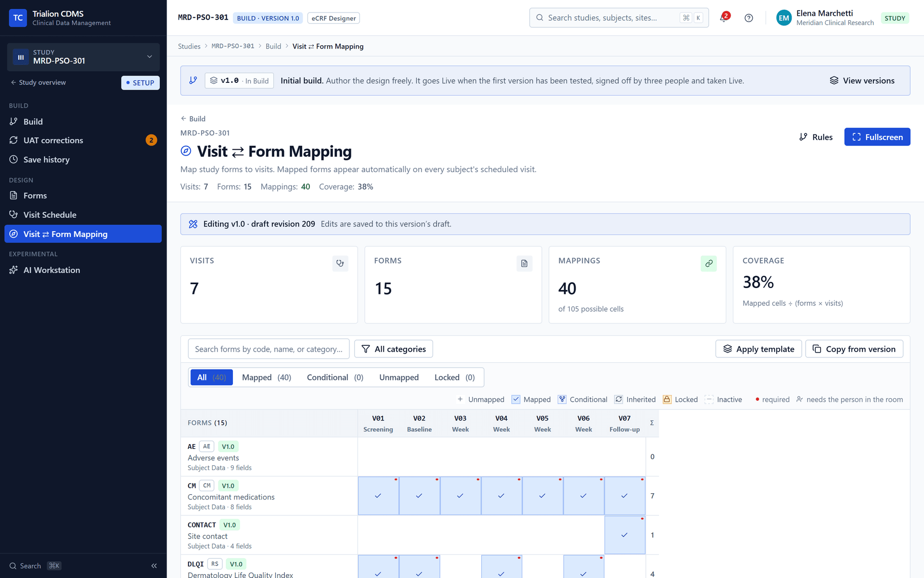Switch to the Locked (0) tab

(x=454, y=377)
